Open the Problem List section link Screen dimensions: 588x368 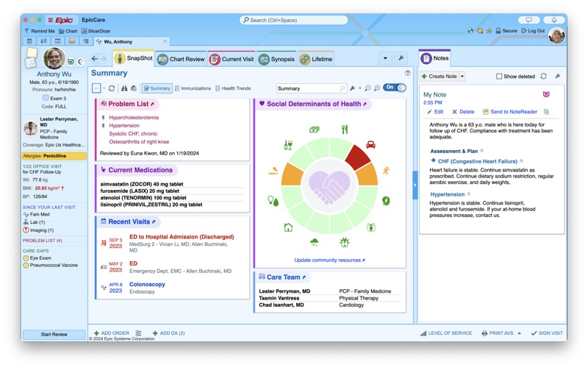127,104
